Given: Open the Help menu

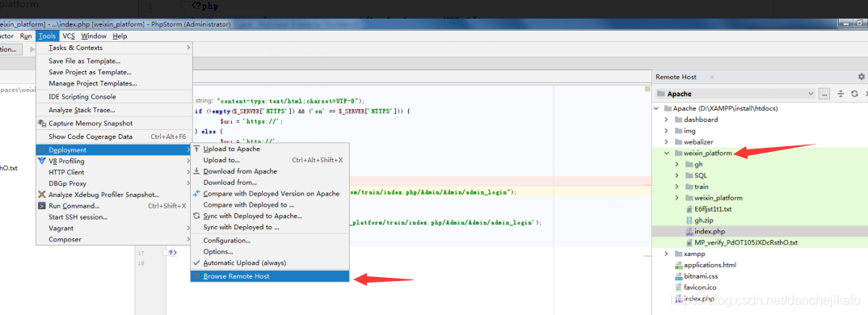Looking at the screenshot, I should (x=120, y=36).
